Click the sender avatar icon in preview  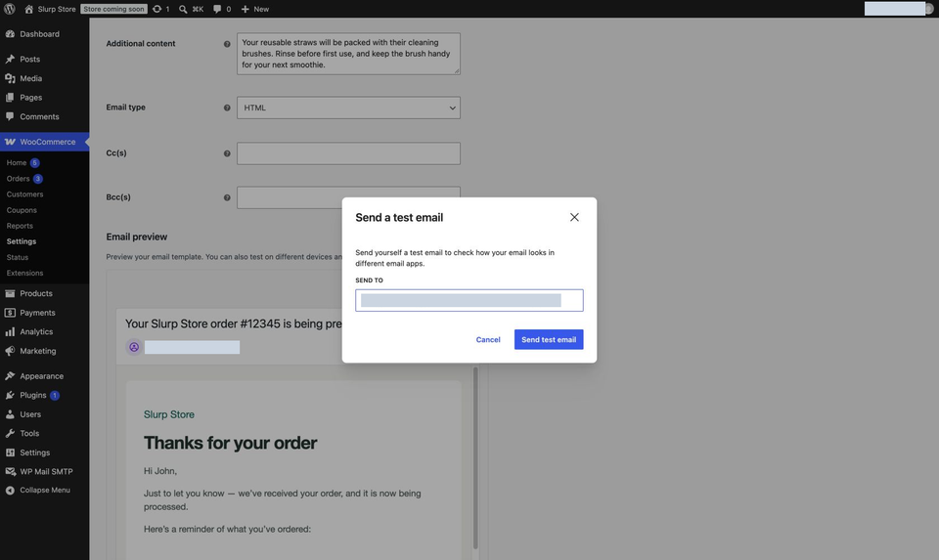coord(134,347)
